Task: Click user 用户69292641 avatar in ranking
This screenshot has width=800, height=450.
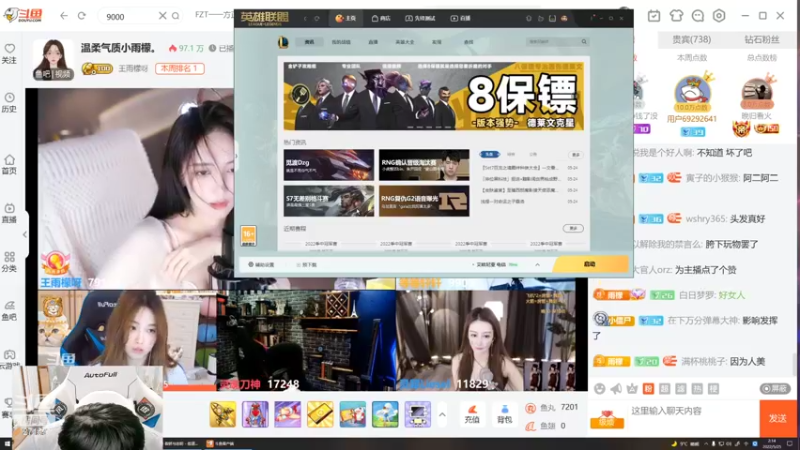Action: coord(691,94)
